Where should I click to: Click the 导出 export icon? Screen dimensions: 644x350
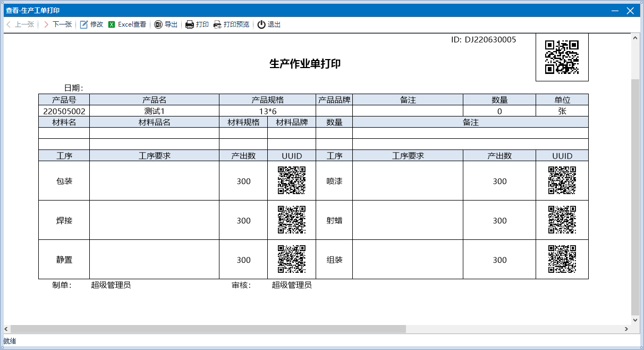(x=158, y=24)
